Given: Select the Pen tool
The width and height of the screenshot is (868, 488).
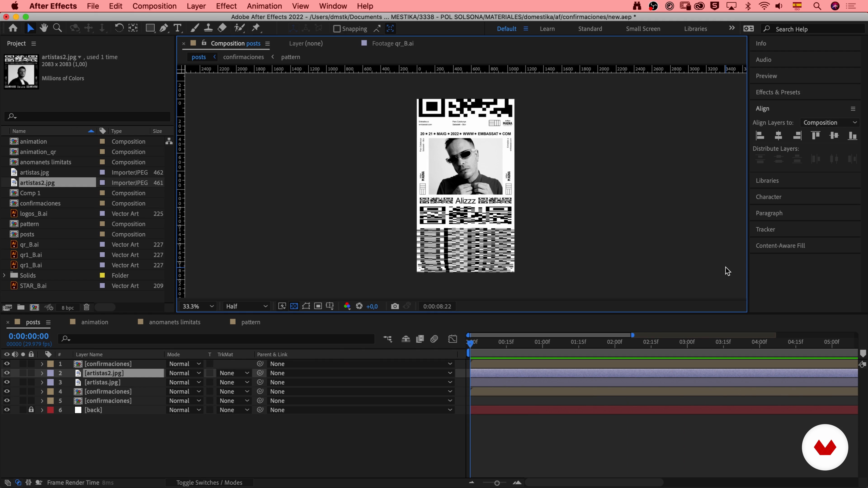Looking at the screenshot, I should click(164, 28).
